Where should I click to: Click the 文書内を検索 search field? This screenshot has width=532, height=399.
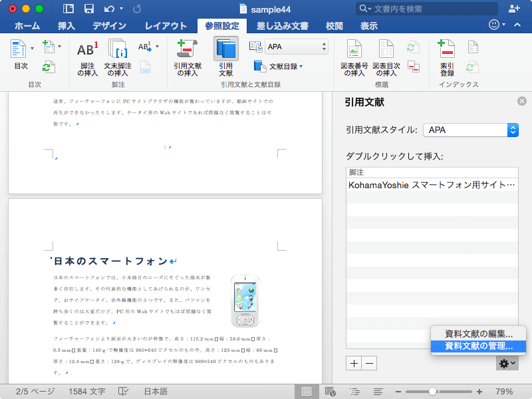point(427,9)
